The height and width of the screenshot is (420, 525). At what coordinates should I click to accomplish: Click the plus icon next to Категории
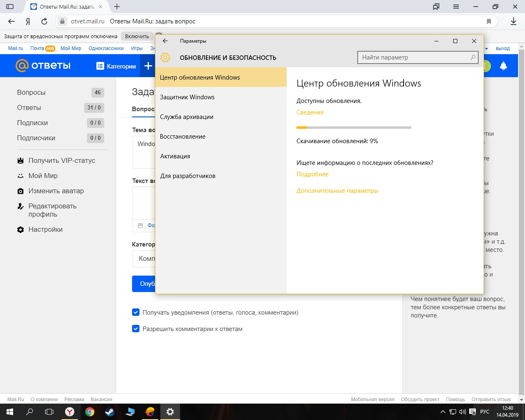point(148,66)
